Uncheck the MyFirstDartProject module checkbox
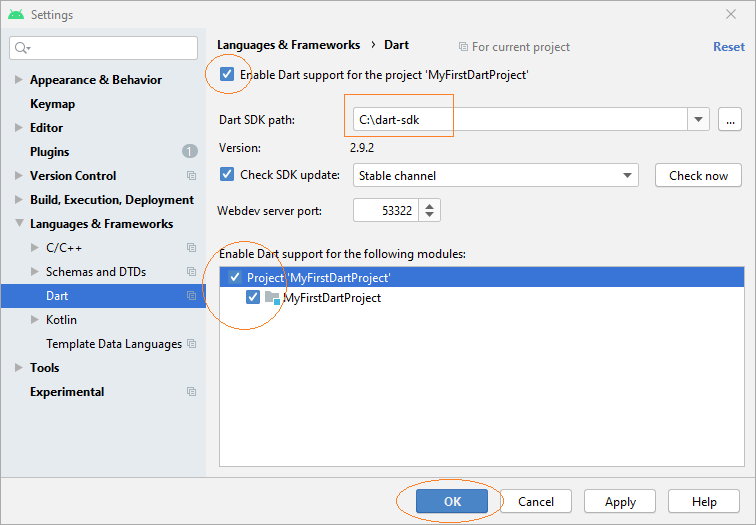Image resolution: width=756 pixels, height=525 pixels. click(253, 297)
